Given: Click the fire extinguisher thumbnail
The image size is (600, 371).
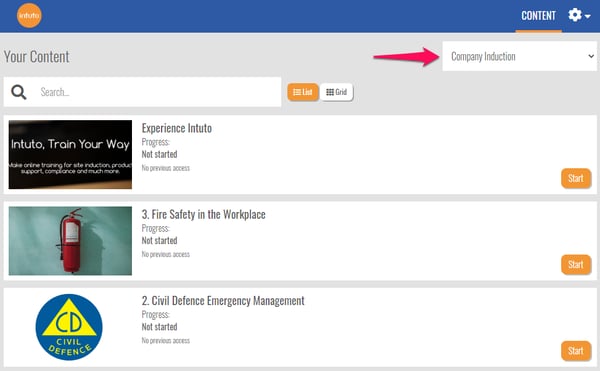Looking at the screenshot, I should pyautogui.click(x=70, y=241).
